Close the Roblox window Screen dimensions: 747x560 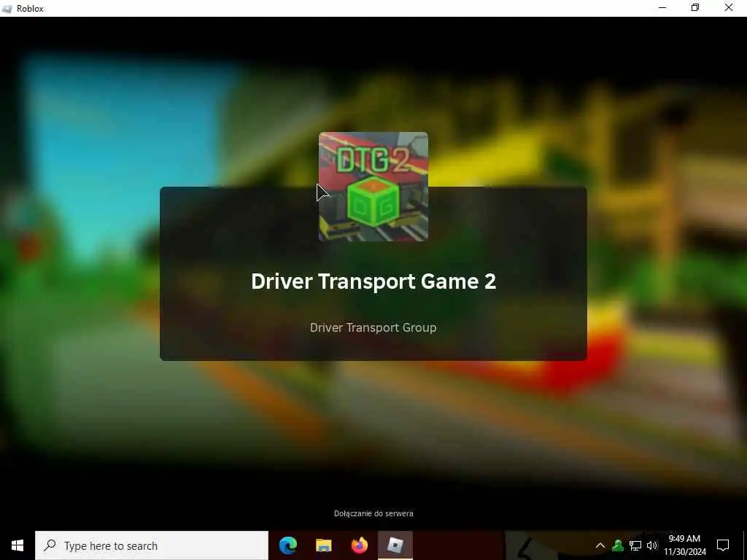tap(729, 7)
